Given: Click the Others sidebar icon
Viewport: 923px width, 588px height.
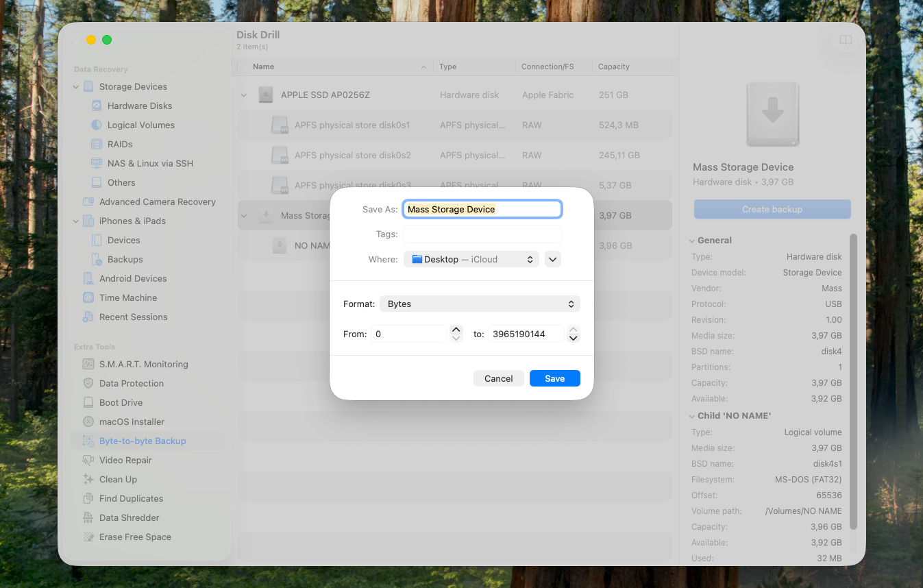Looking at the screenshot, I should [x=97, y=183].
